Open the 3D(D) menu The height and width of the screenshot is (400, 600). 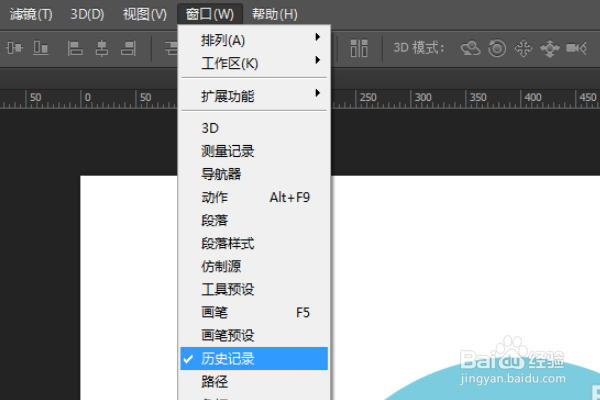click(87, 15)
